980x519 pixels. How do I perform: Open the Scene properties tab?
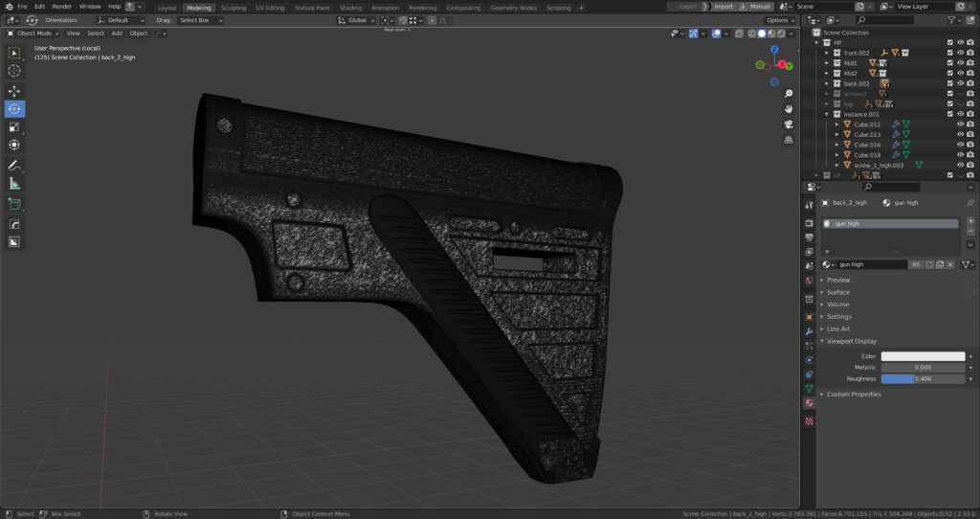810,266
